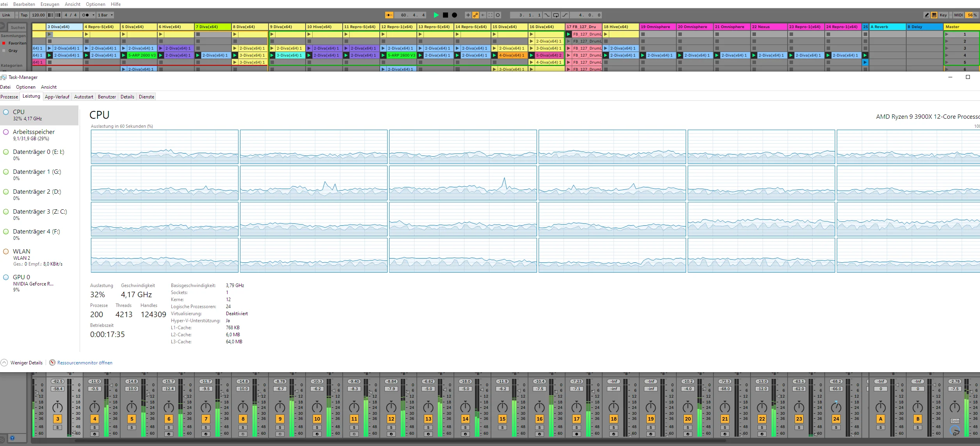Click the MIDI overdub plus icon
This screenshot has height=446, width=980.
[468, 15]
